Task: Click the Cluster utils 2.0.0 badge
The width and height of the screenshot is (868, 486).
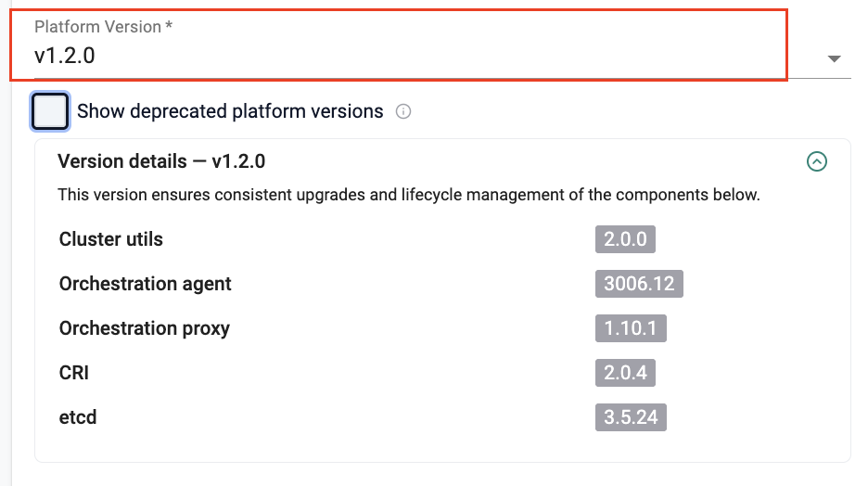Action: (625, 239)
